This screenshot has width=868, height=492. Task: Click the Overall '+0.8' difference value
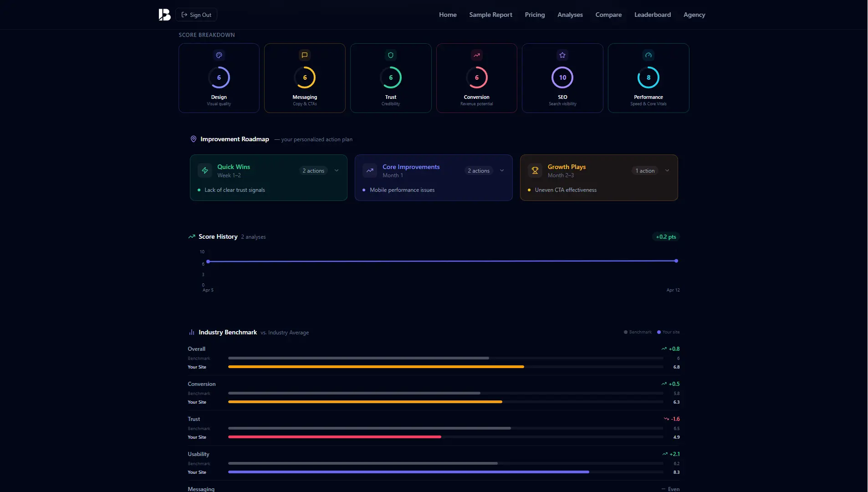point(674,349)
